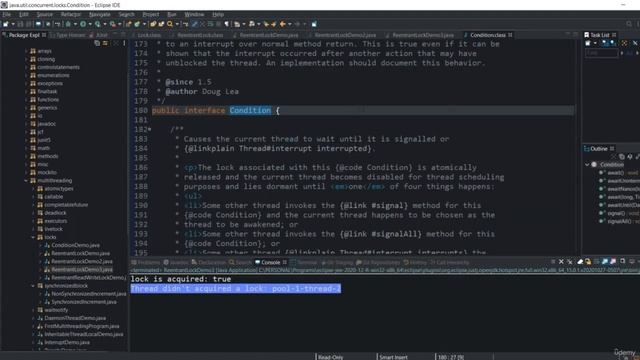This screenshot has width=640, height=360.
Task: Click Clear Console icon
Action: 580,262
